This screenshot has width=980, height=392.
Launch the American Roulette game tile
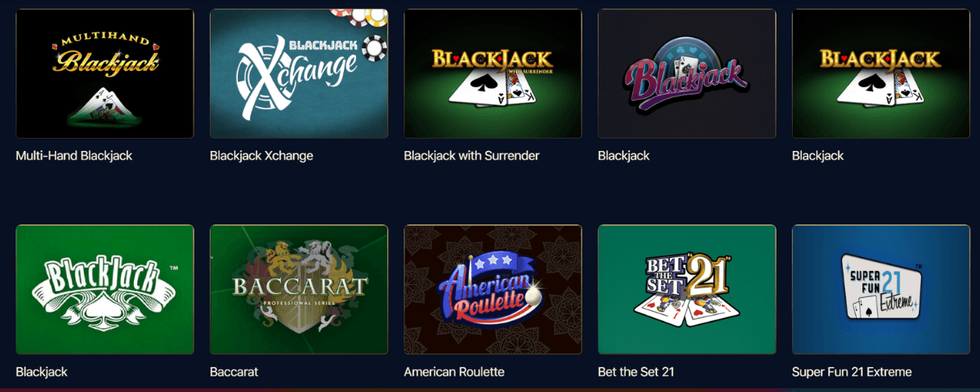[493, 289]
